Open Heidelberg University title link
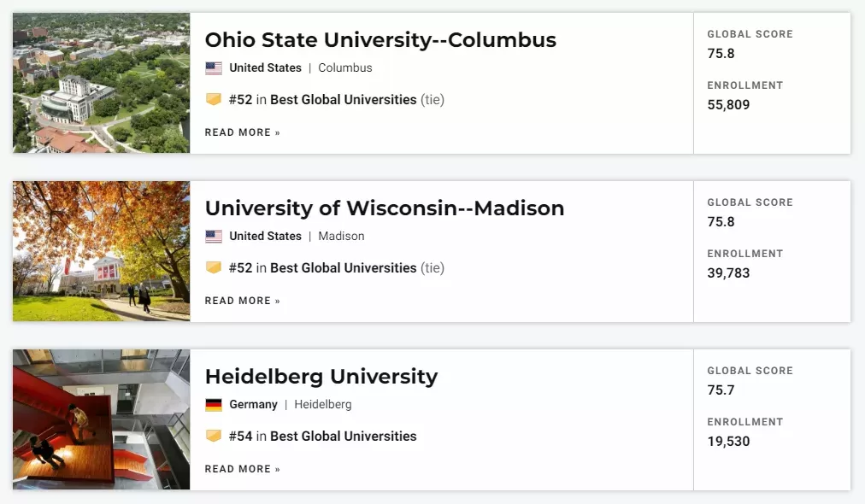 (x=321, y=376)
